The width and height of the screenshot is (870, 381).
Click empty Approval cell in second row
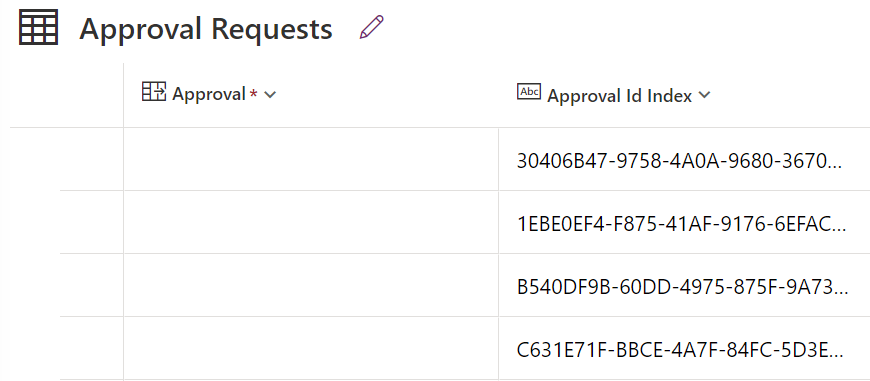click(311, 222)
